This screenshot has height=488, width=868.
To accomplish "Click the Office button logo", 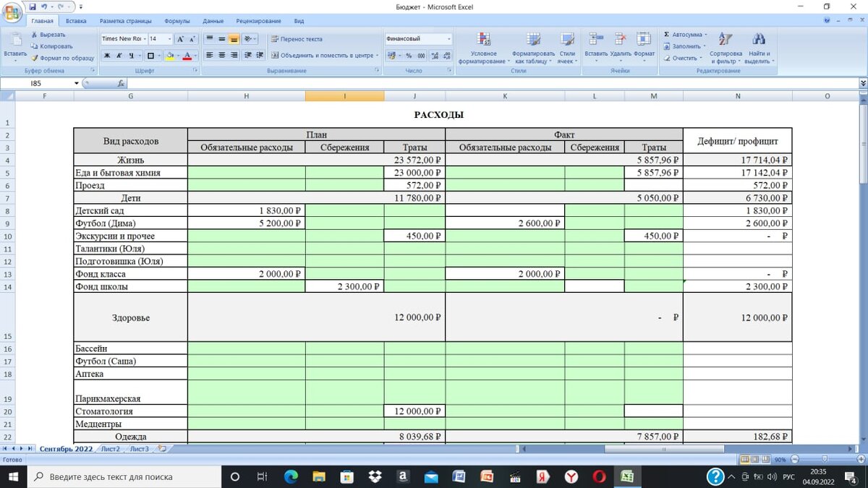I will [12, 12].
